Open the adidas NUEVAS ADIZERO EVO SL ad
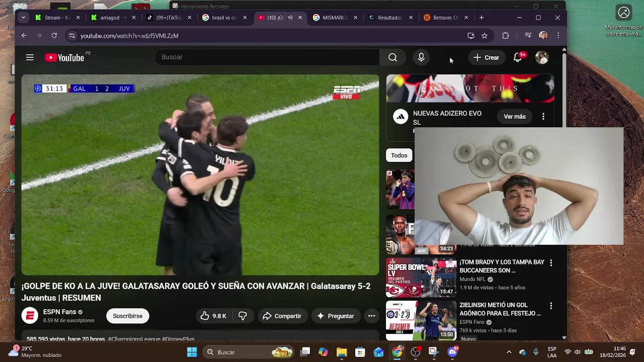Image resolution: width=644 pixels, height=362 pixels. tap(447, 118)
